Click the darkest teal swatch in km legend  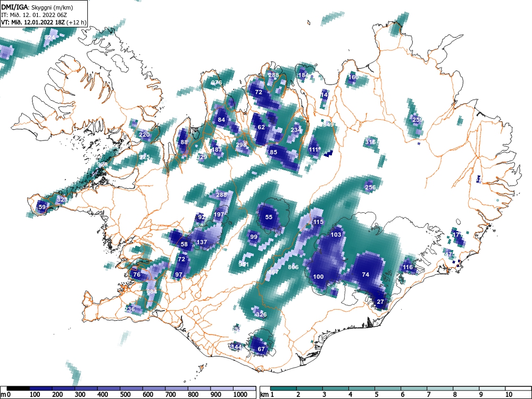[x=284, y=388]
